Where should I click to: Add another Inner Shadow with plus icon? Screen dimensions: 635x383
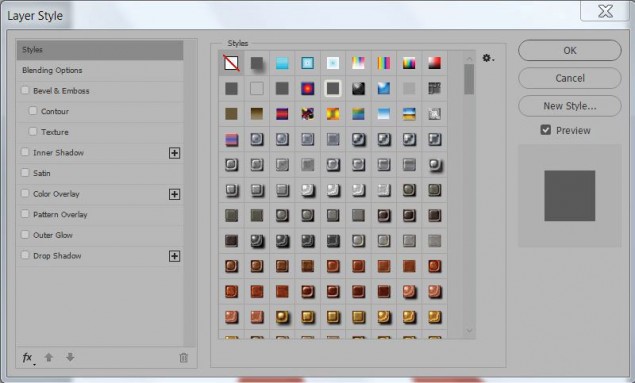coord(175,153)
